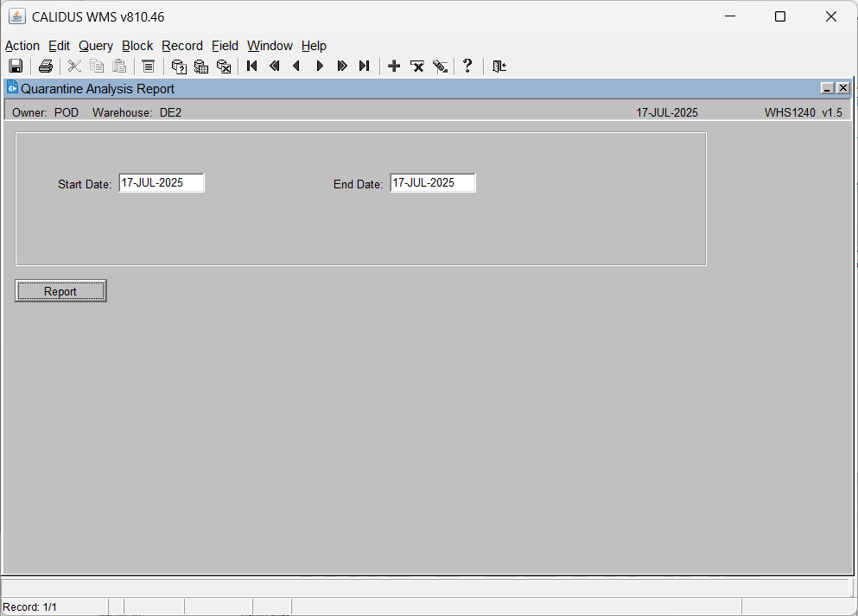858x616 pixels.
Task: Click the Save toolbar icon
Action: (16, 67)
